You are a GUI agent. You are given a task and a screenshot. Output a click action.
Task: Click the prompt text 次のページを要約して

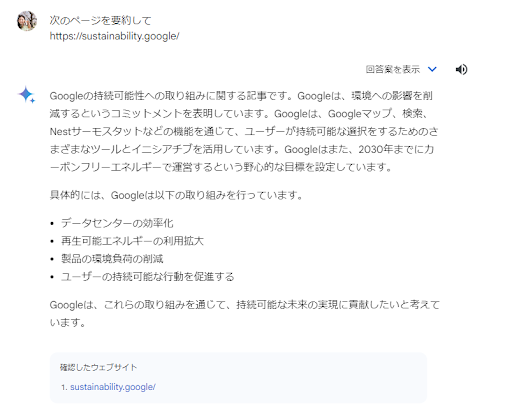(x=100, y=21)
